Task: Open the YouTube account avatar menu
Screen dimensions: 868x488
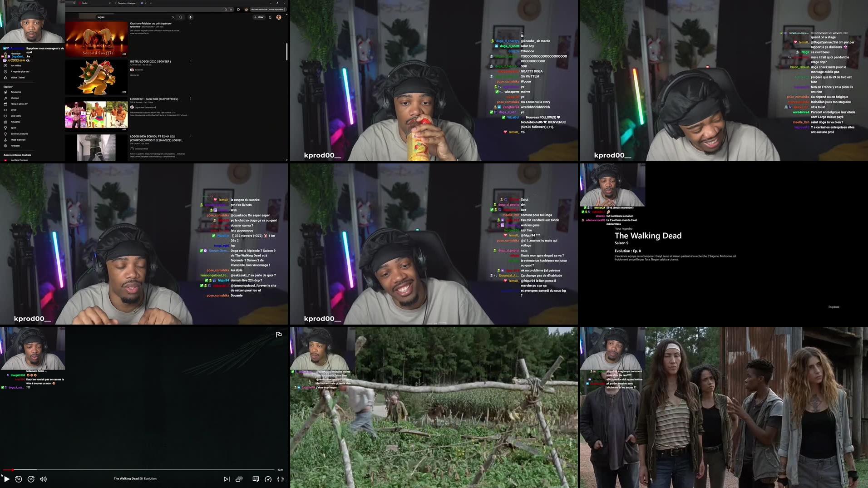Action: tap(279, 17)
